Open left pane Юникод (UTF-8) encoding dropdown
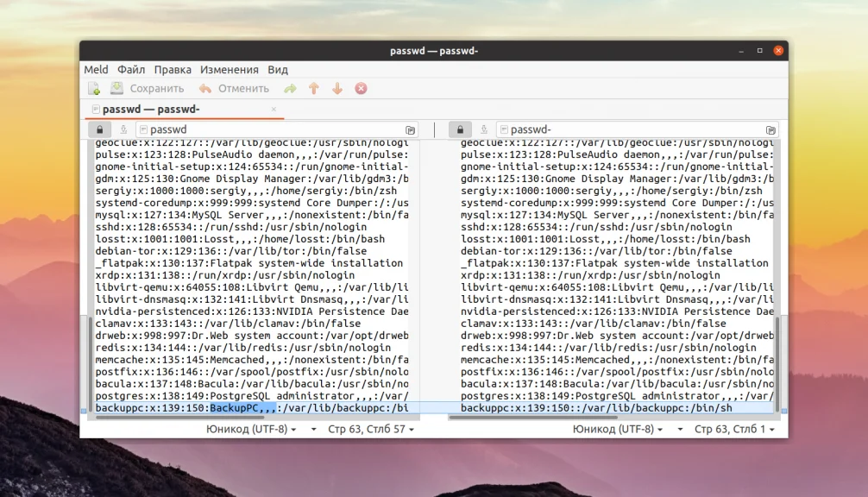 [251, 429]
